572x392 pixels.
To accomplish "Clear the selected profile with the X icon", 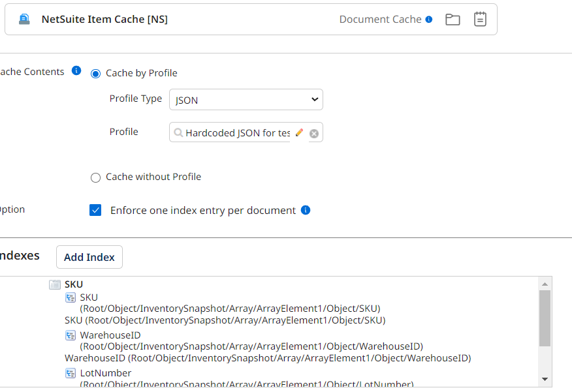I will (314, 133).
